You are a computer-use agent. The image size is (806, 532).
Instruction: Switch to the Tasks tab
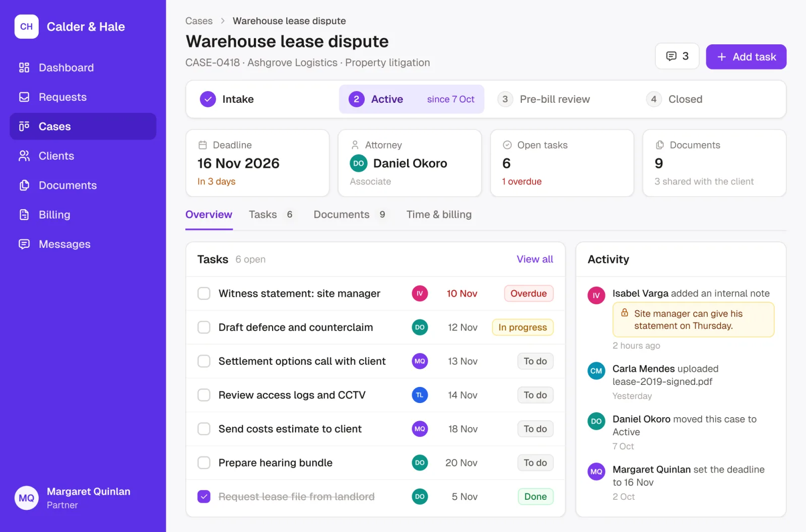271,215
